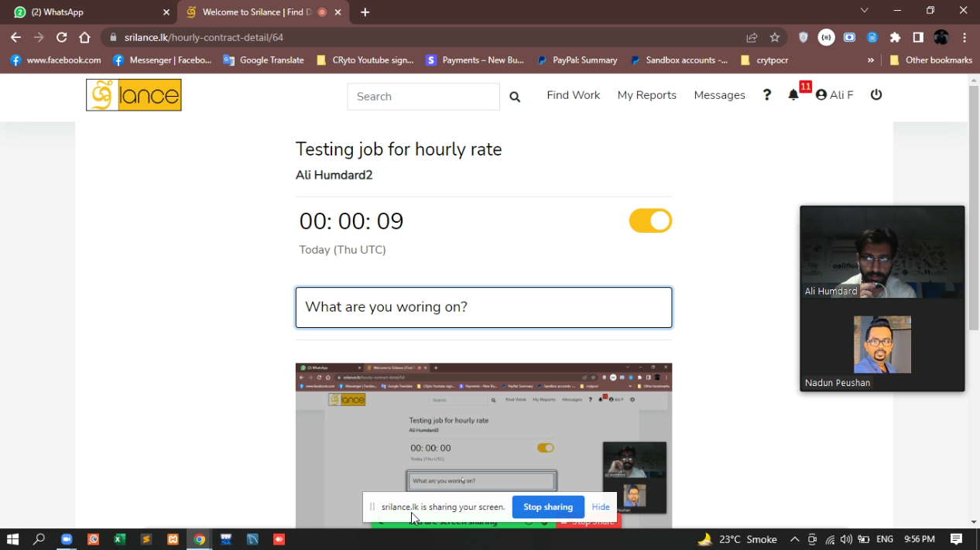
Task: Bookmark this page with star icon
Action: coord(774,37)
